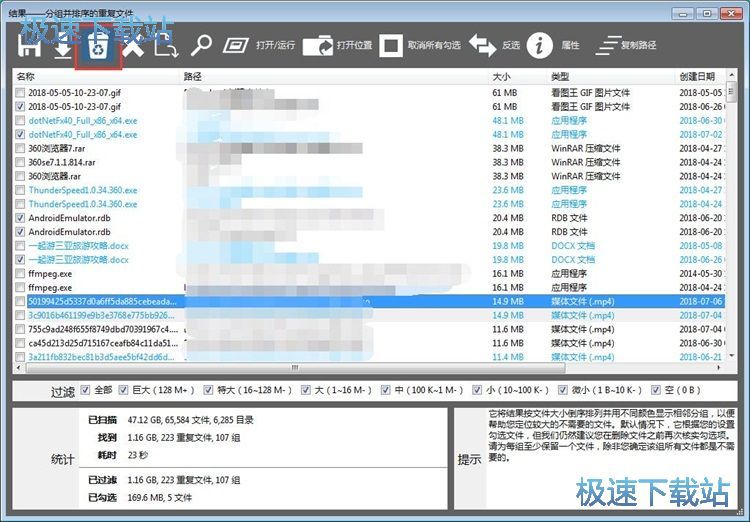This screenshot has height=522, width=750.
Task: Click the 11.4 MB size cell
Action: tap(508, 357)
